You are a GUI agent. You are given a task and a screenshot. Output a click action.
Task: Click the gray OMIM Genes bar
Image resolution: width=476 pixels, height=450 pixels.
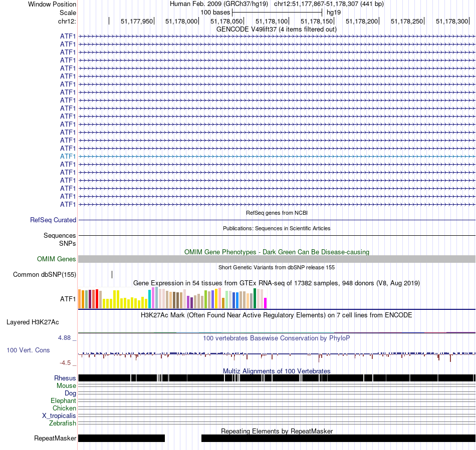(x=277, y=259)
